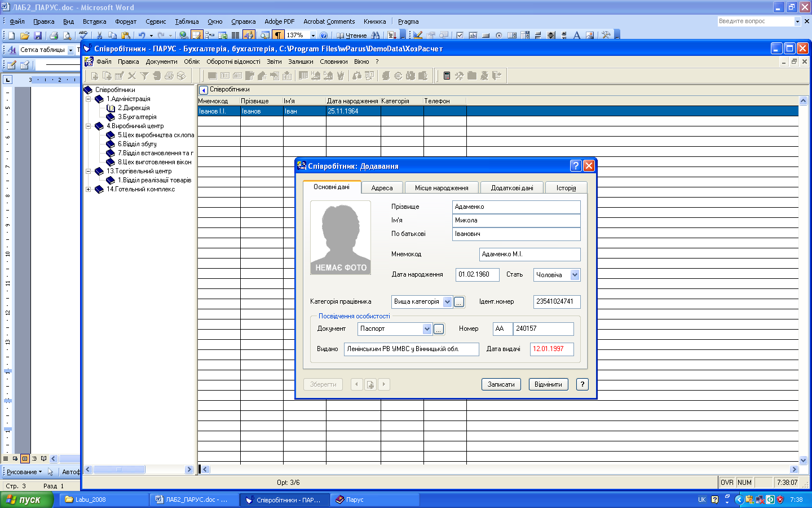Switch Word to Normal view button
812x508 pixels.
click(6, 458)
